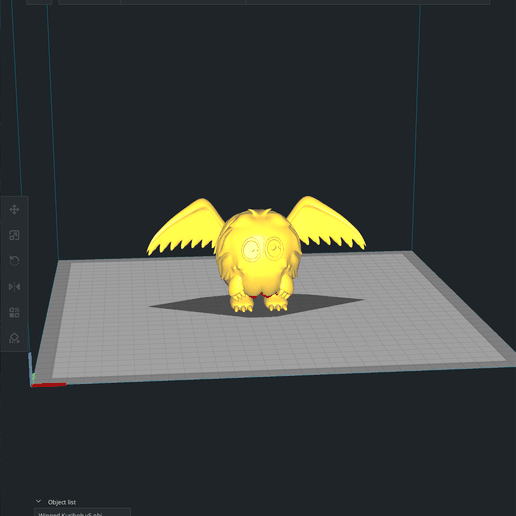The height and width of the screenshot is (516, 516).
Task: Open the Per Model Settings tool
Action: tap(14, 312)
